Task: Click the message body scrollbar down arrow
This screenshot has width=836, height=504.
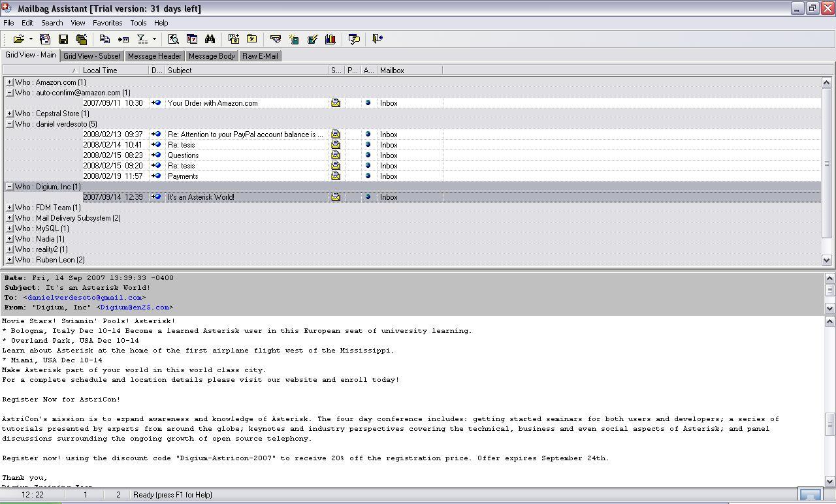Action: tap(830, 482)
